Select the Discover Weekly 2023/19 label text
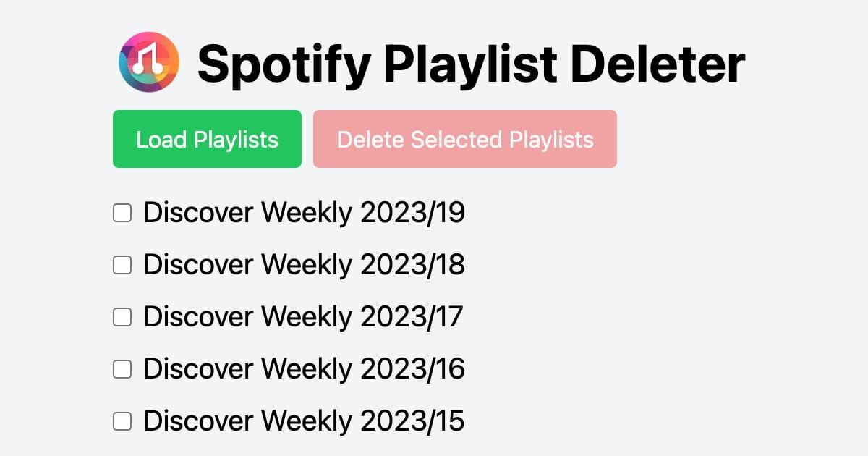This screenshot has width=868, height=456. 304,212
